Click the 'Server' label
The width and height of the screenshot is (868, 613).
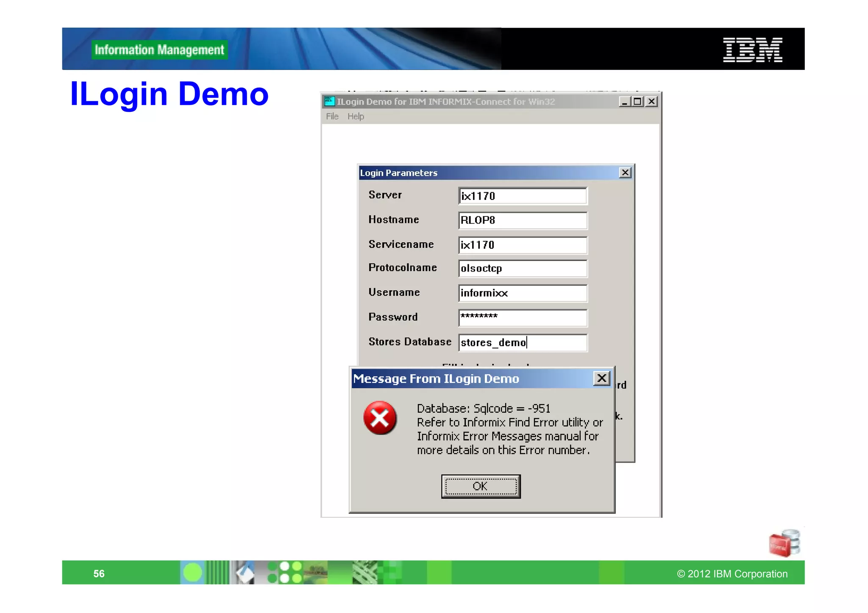pyautogui.click(x=385, y=195)
